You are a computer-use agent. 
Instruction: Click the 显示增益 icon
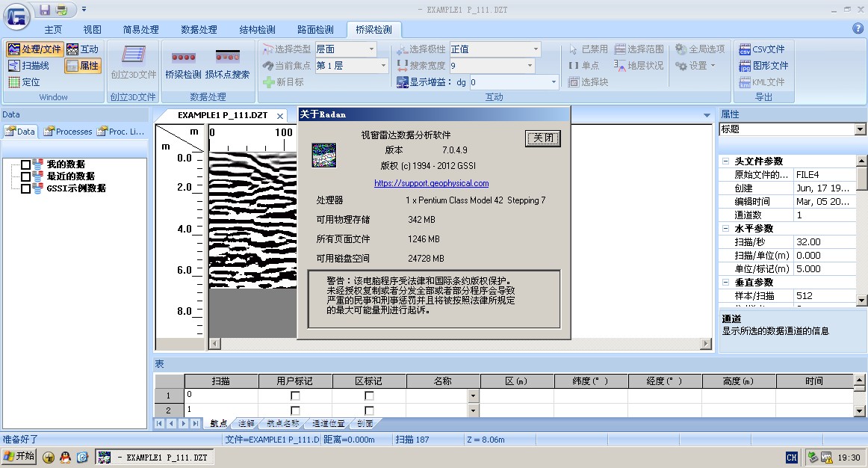403,82
